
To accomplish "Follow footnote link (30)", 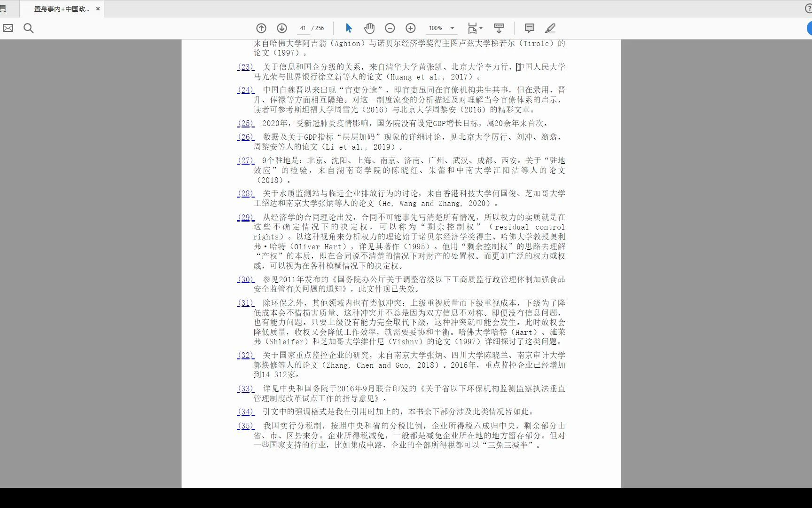I will click(246, 279).
